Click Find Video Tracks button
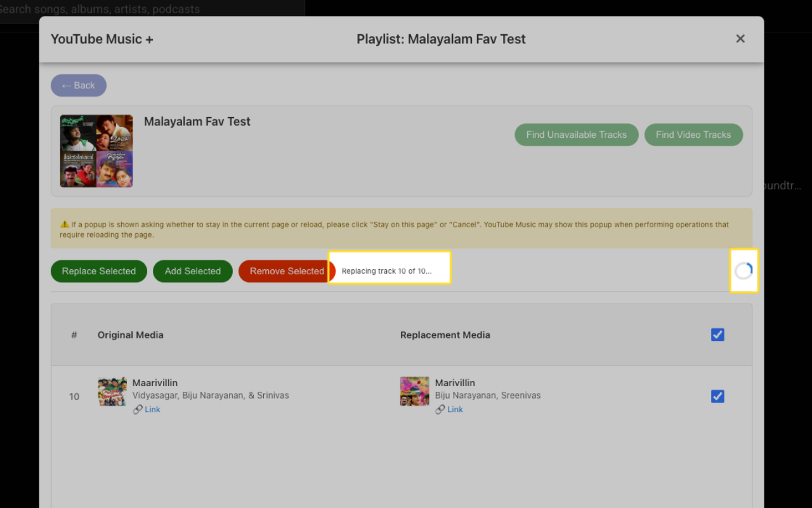The height and width of the screenshot is (508, 812). pos(693,135)
